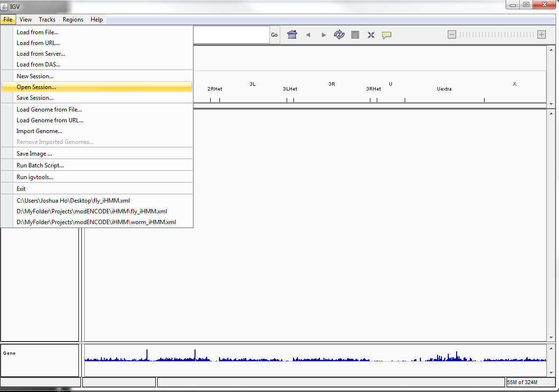The height and width of the screenshot is (392, 559).
Task: Click the Refresh screen icon
Action: tap(339, 35)
